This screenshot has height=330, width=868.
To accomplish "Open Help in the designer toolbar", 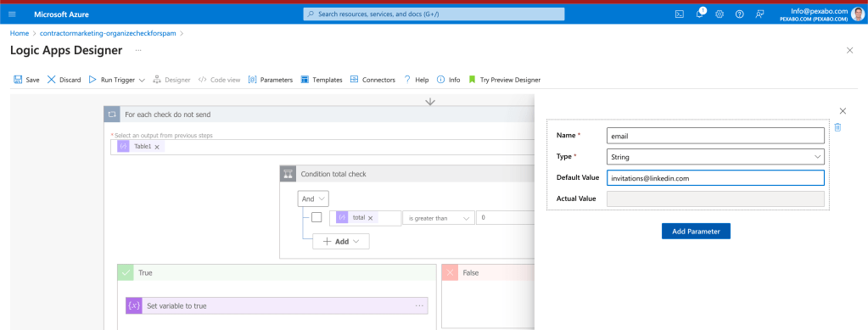I will click(416, 80).
